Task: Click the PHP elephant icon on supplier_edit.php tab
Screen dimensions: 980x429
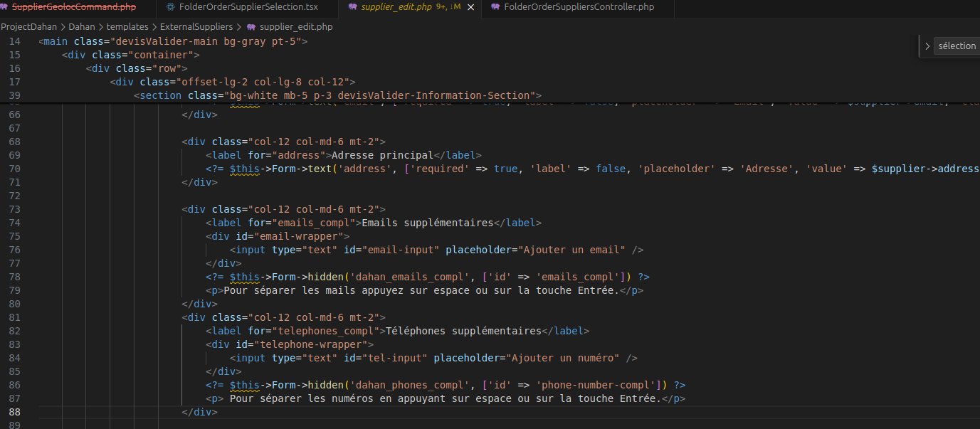Action: (353, 7)
